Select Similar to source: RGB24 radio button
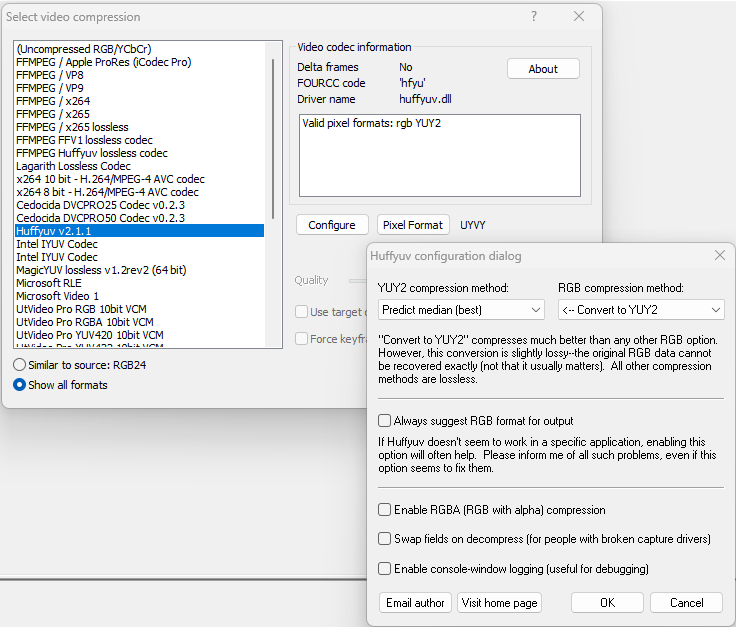736x627 pixels. pos(19,365)
